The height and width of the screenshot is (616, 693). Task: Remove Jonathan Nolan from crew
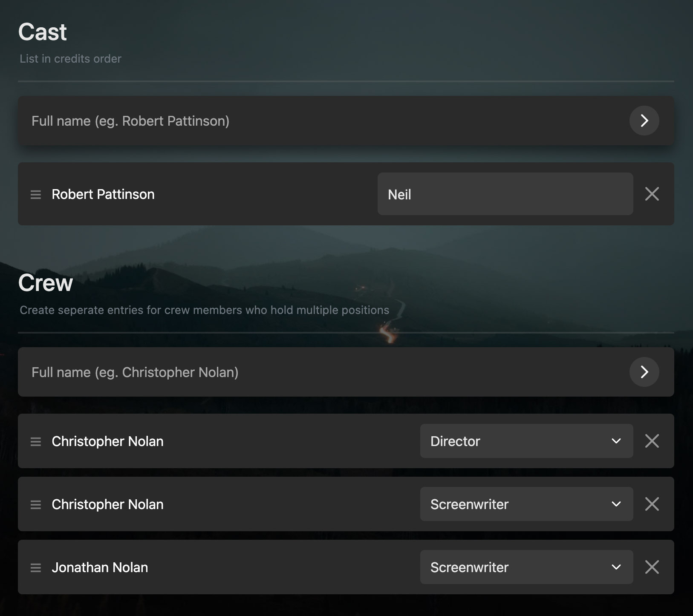click(652, 567)
